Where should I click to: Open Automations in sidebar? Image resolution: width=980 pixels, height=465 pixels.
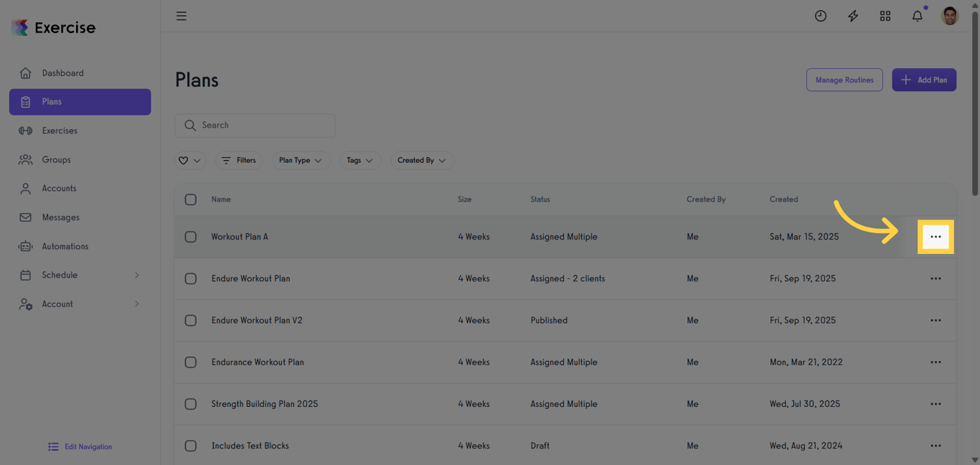coord(80,246)
